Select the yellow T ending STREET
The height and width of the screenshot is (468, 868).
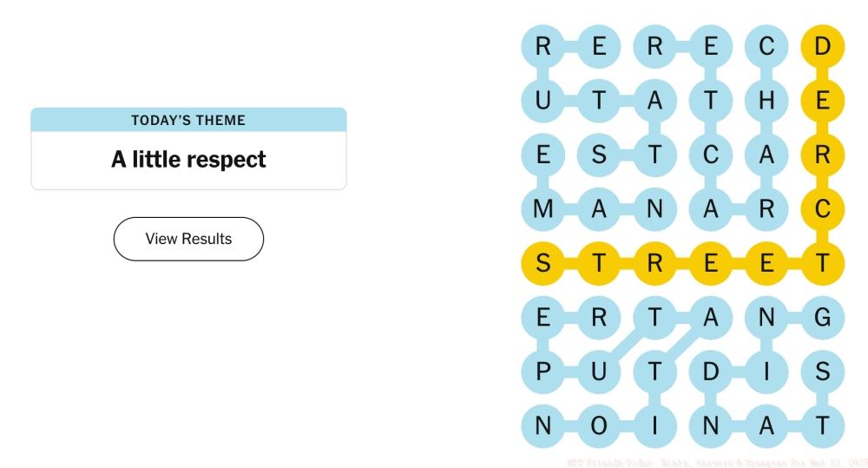point(823,263)
